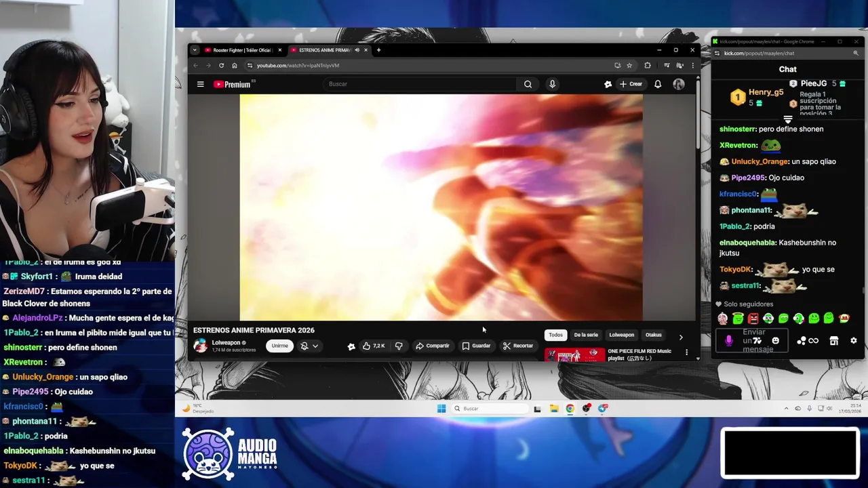Focus the YouTube Buscar search field
The height and width of the screenshot is (488, 868).
[420, 84]
